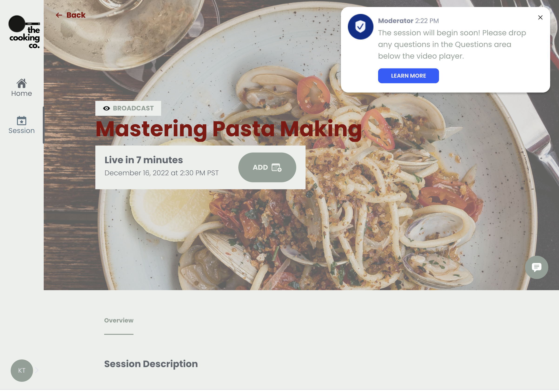Expand the chevron next to KT avatar
The image size is (559, 392).
point(37,371)
